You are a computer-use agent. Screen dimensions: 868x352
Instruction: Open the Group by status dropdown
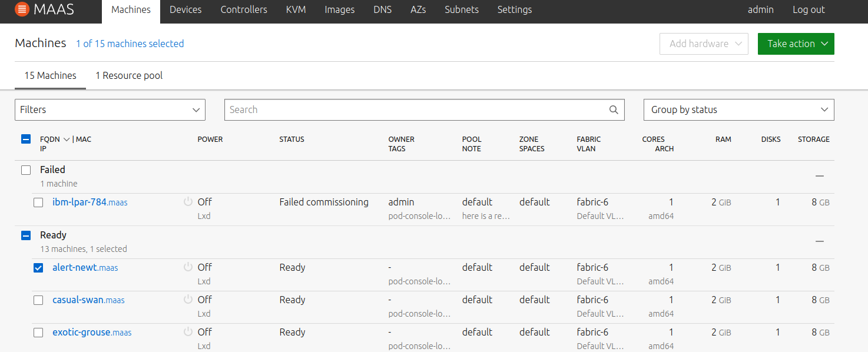pyautogui.click(x=738, y=109)
